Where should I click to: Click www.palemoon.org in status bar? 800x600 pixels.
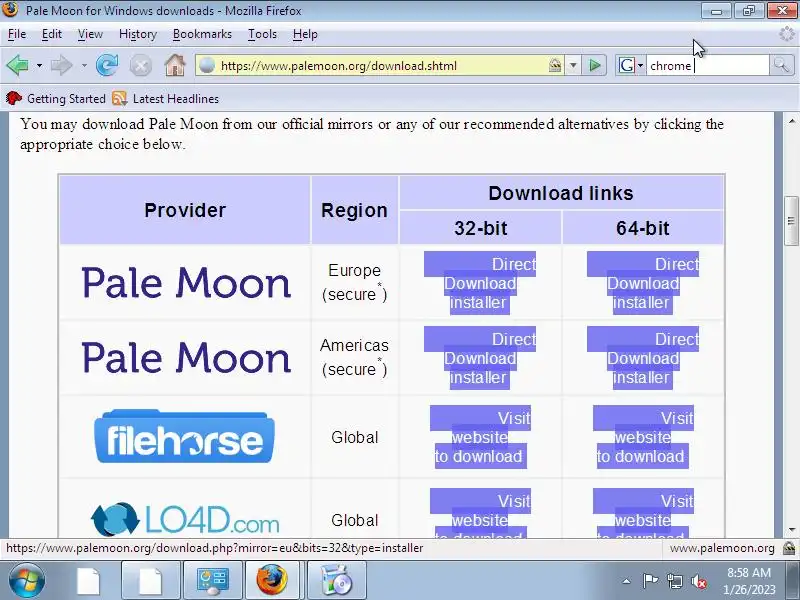722,548
